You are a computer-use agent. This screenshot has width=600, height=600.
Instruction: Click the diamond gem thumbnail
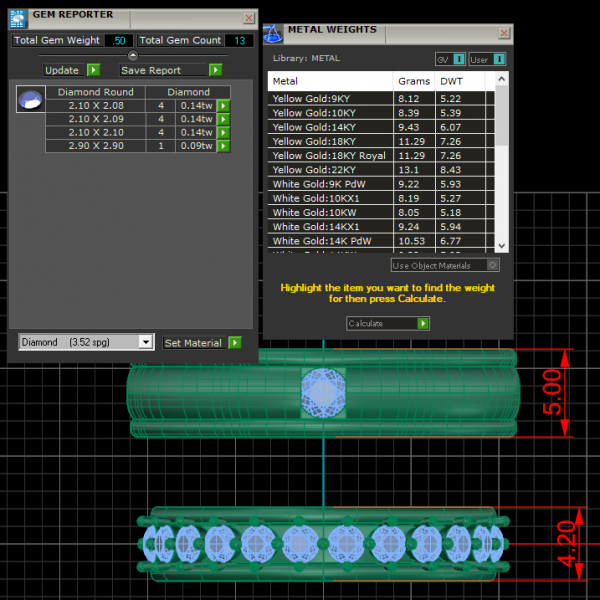pos(31,100)
